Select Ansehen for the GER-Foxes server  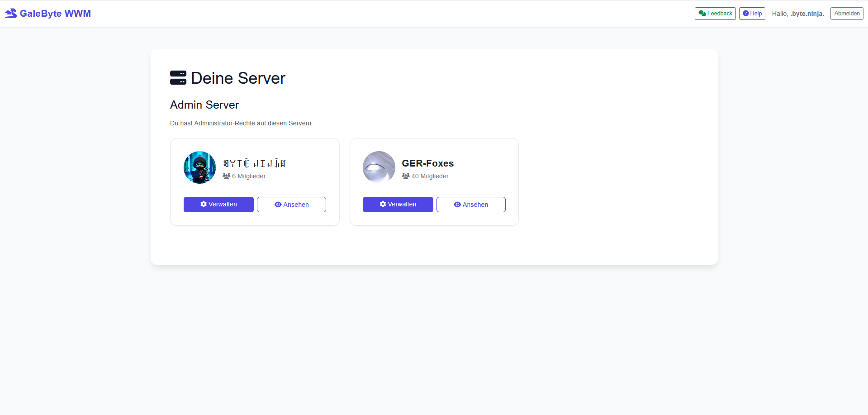pyautogui.click(x=470, y=204)
